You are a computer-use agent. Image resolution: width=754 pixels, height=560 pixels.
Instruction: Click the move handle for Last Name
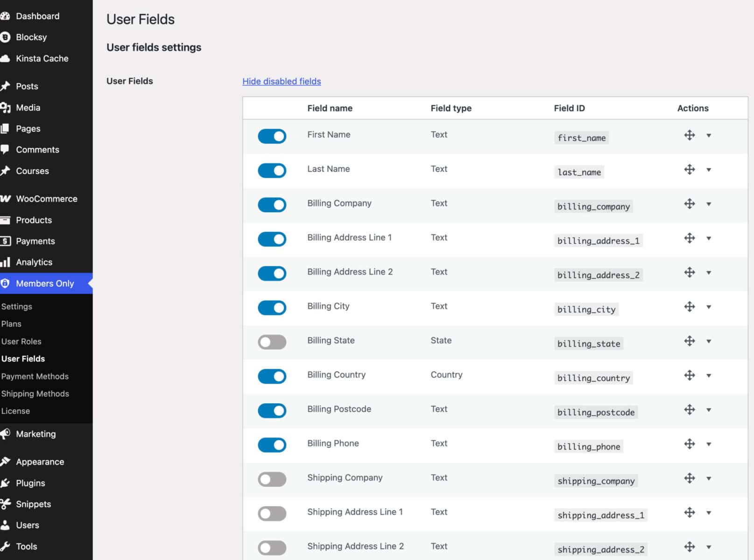click(689, 169)
